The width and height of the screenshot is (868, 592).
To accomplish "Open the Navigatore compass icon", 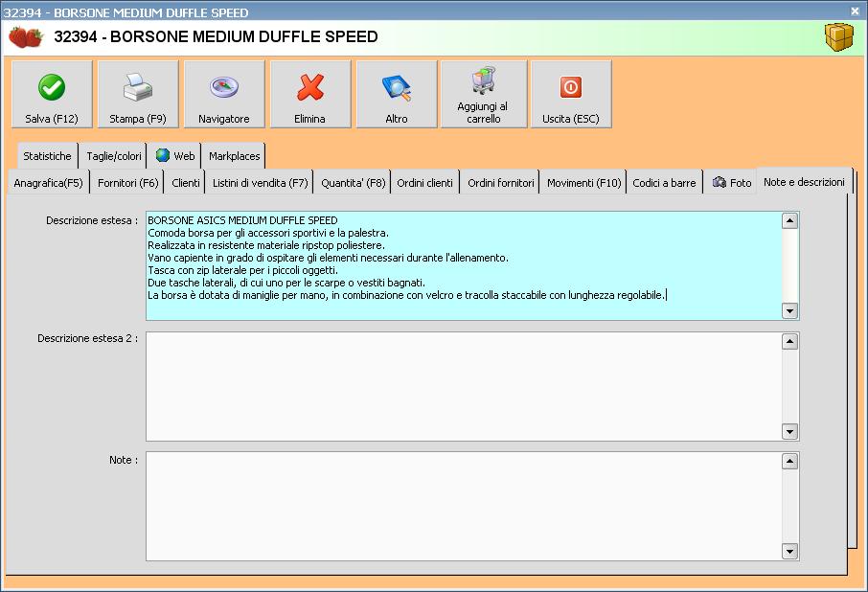I will coord(224,87).
